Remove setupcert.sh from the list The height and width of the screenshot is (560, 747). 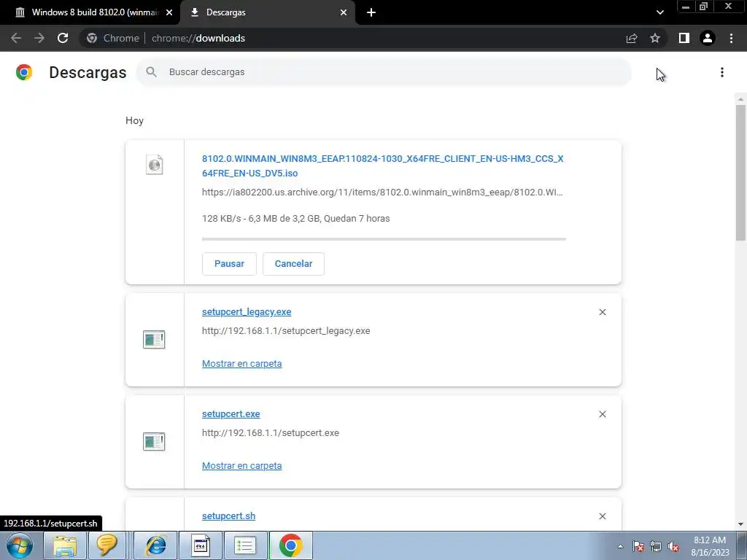click(x=603, y=516)
